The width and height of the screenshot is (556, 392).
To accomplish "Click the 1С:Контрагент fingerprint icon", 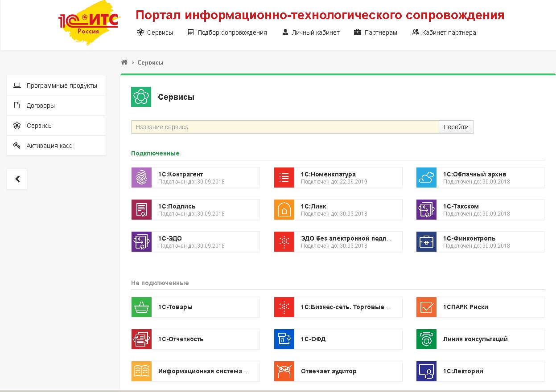I will [141, 177].
